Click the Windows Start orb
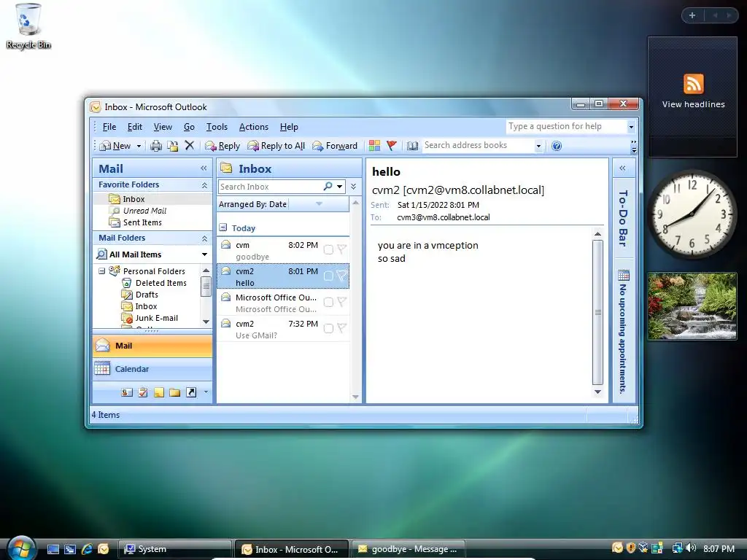Image resolution: width=747 pixels, height=560 pixels. (x=22, y=548)
